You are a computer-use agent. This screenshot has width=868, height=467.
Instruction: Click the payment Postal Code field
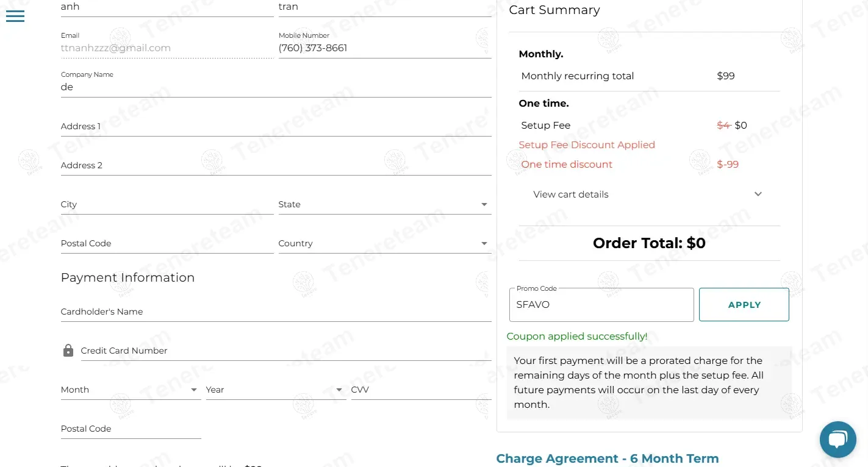pyautogui.click(x=131, y=429)
